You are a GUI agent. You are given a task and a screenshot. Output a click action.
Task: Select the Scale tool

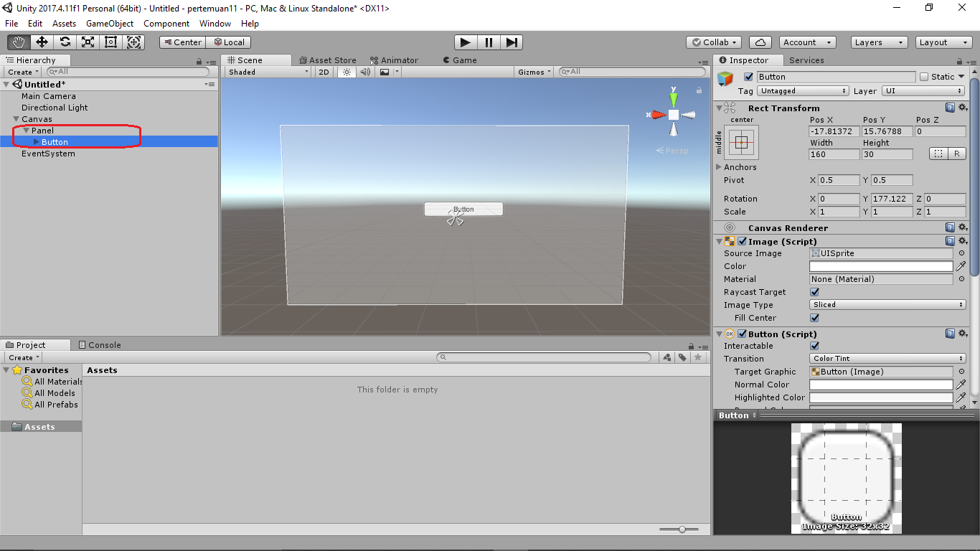(x=88, y=42)
